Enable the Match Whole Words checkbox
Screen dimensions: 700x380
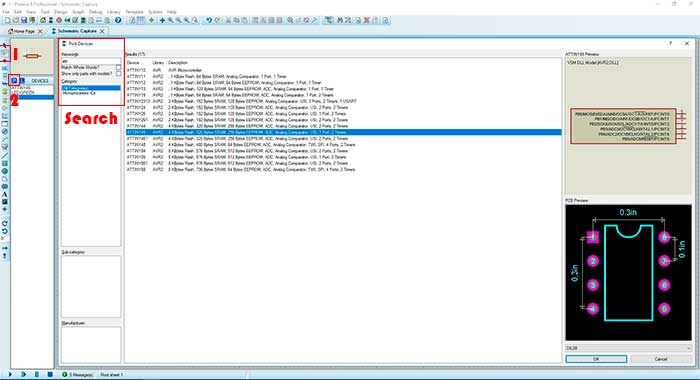click(x=118, y=67)
